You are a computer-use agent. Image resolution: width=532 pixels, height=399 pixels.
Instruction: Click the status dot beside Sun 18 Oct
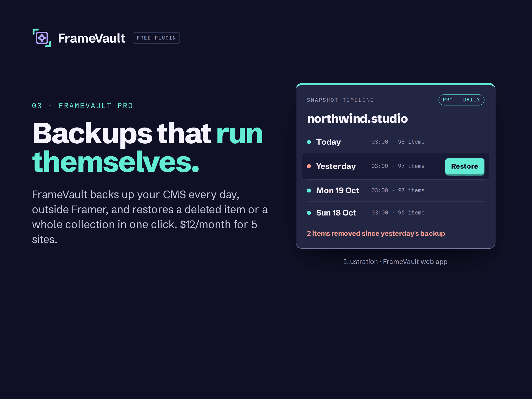coord(309,213)
